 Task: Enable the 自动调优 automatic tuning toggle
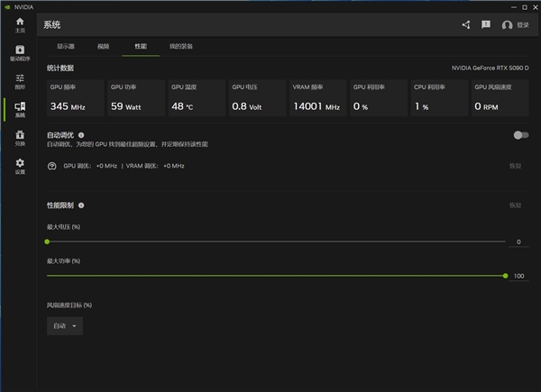(x=519, y=134)
